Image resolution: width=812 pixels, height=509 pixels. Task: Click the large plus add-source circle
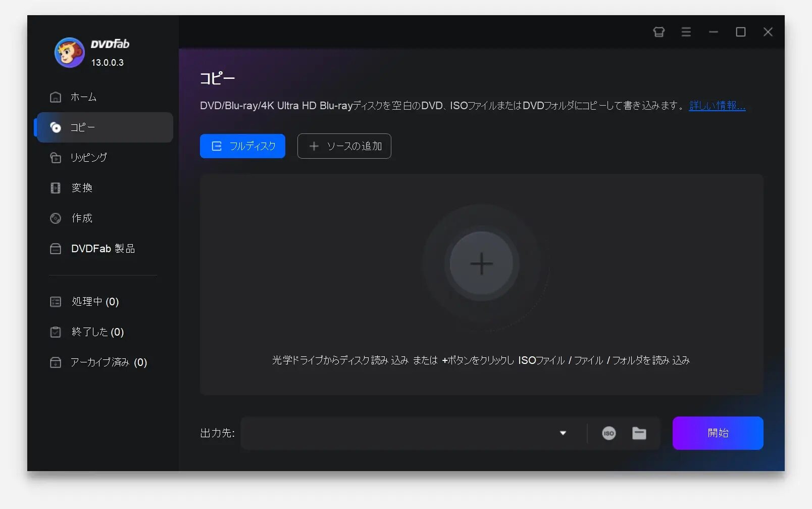tap(481, 263)
